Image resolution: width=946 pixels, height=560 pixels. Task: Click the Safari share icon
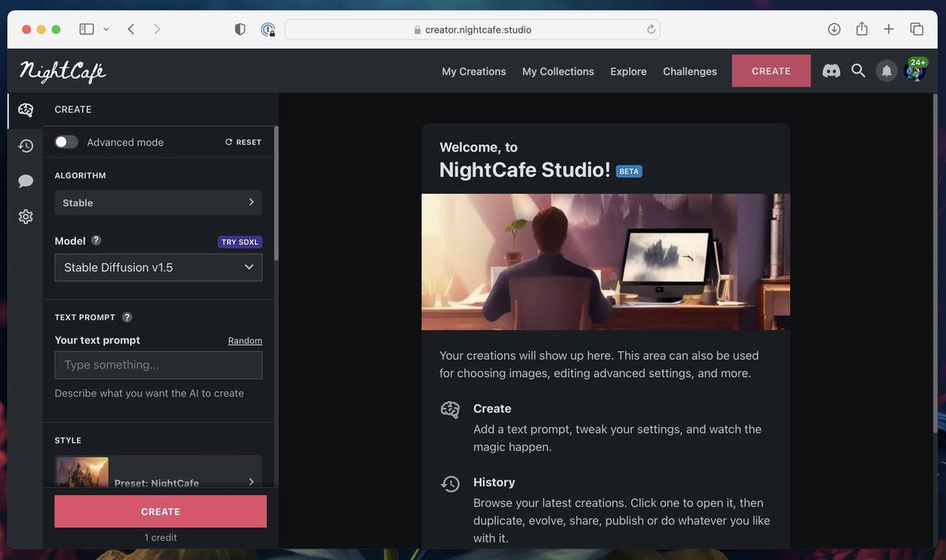pos(862,29)
